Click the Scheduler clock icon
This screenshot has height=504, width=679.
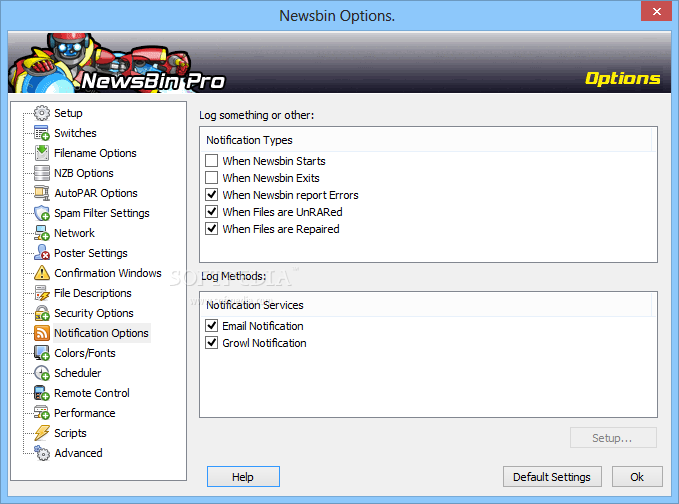click(x=42, y=373)
